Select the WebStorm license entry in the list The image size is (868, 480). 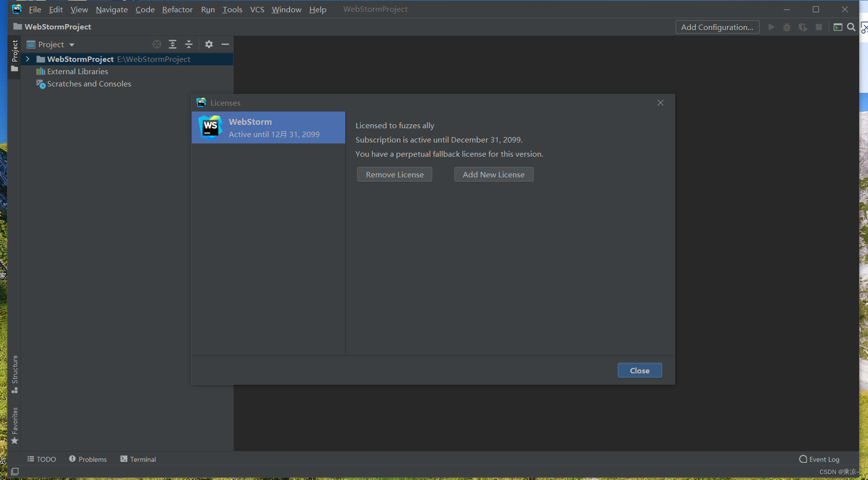point(269,127)
